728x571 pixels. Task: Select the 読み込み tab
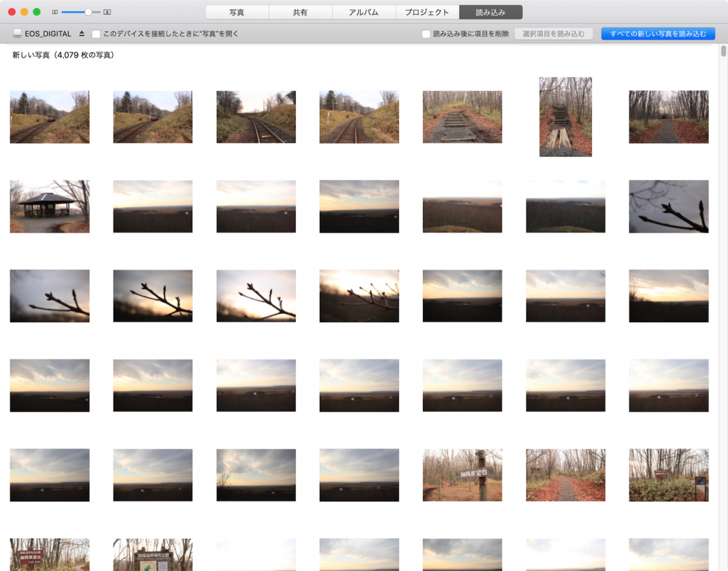pyautogui.click(x=491, y=12)
